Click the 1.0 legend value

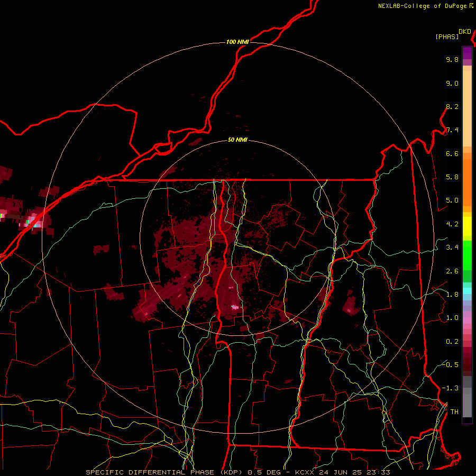(452, 318)
